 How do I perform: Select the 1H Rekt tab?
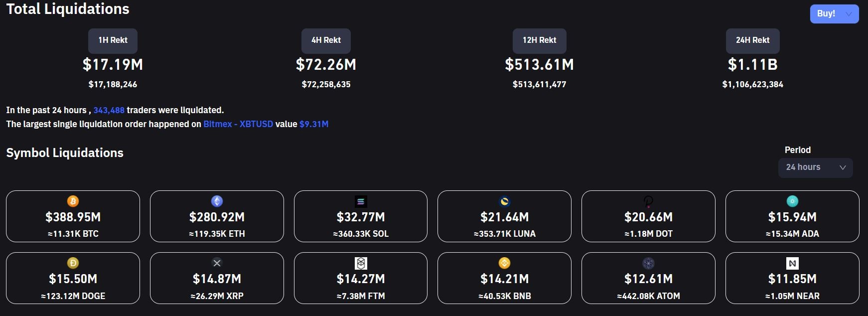tap(113, 40)
